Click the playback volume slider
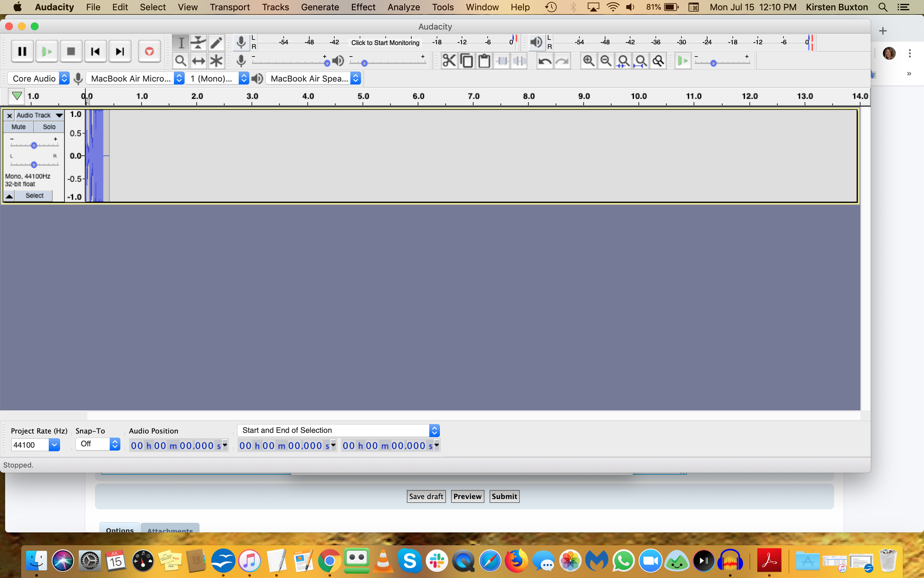This screenshot has height=578, width=924. 388,62
